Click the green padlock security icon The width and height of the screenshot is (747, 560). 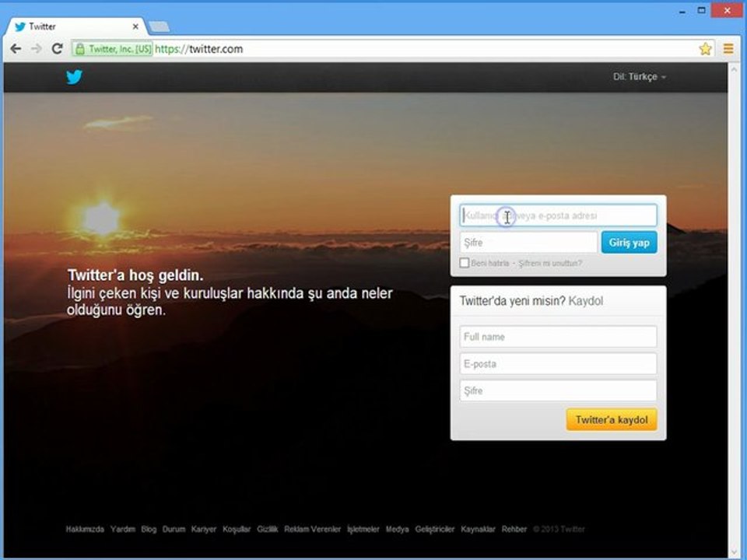click(x=80, y=48)
